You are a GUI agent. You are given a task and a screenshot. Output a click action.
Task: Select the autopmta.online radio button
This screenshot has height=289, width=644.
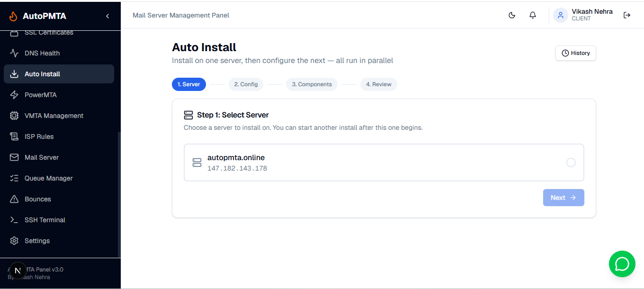571,163
